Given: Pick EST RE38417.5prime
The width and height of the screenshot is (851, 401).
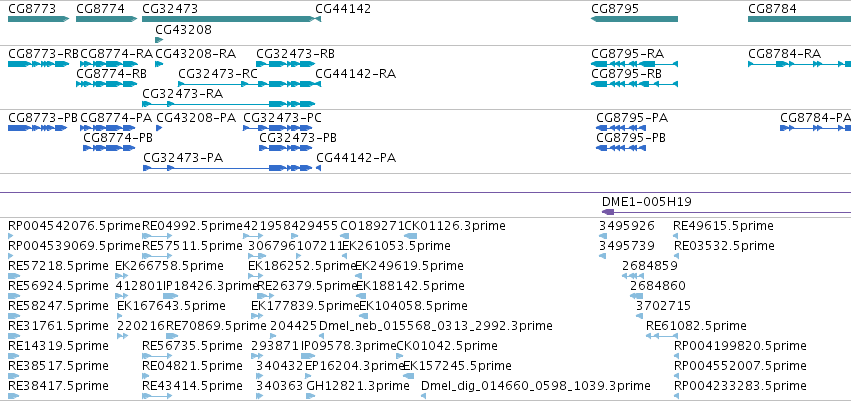Looking at the screenshot, I should (x=14, y=396).
